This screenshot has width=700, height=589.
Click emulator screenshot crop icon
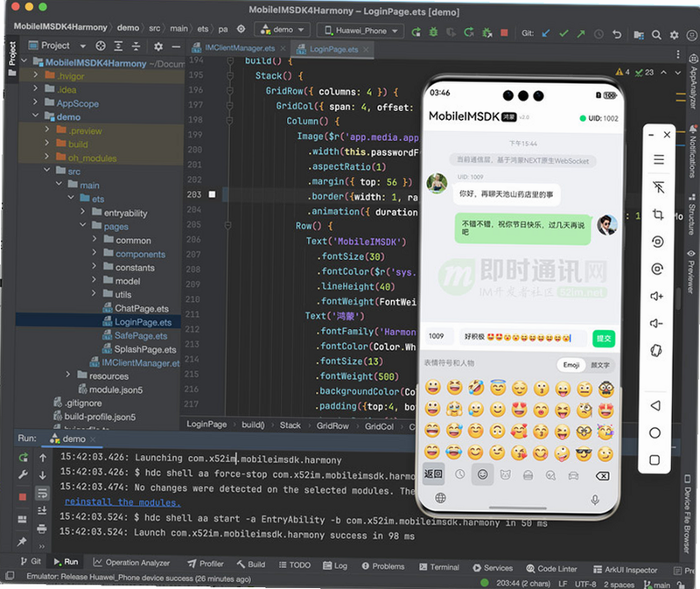[x=658, y=214]
